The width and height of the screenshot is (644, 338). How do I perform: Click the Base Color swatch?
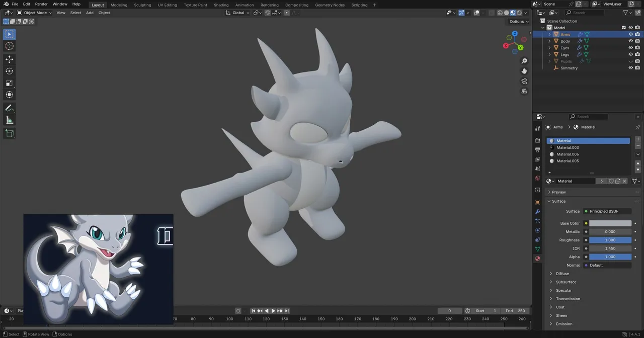pyautogui.click(x=610, y=223)
